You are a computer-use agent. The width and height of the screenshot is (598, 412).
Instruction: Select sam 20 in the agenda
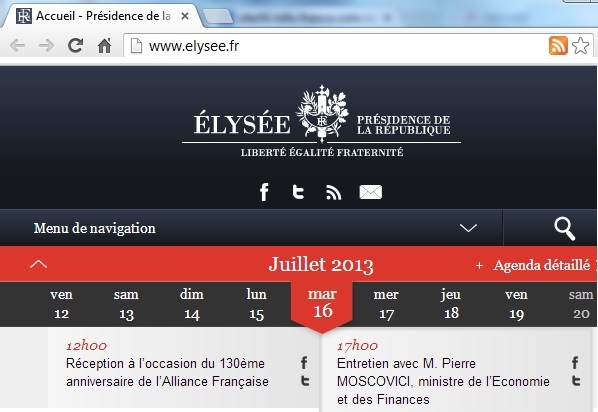581,304
